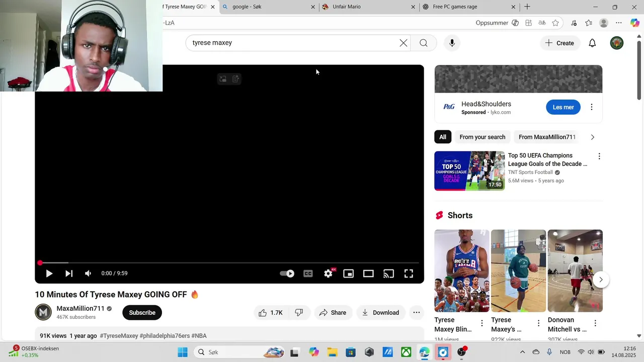This screenshot has width=644, height=362.
Task: Search with your voice
Action: coord(452,43)
